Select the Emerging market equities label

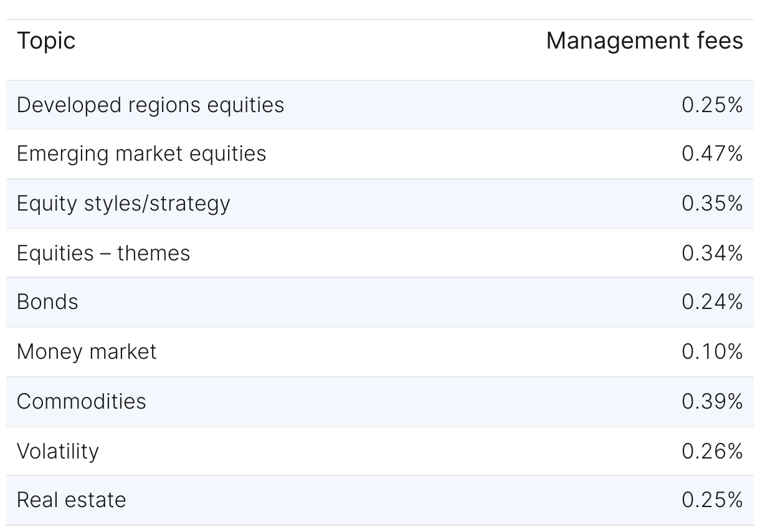(141, 154)
